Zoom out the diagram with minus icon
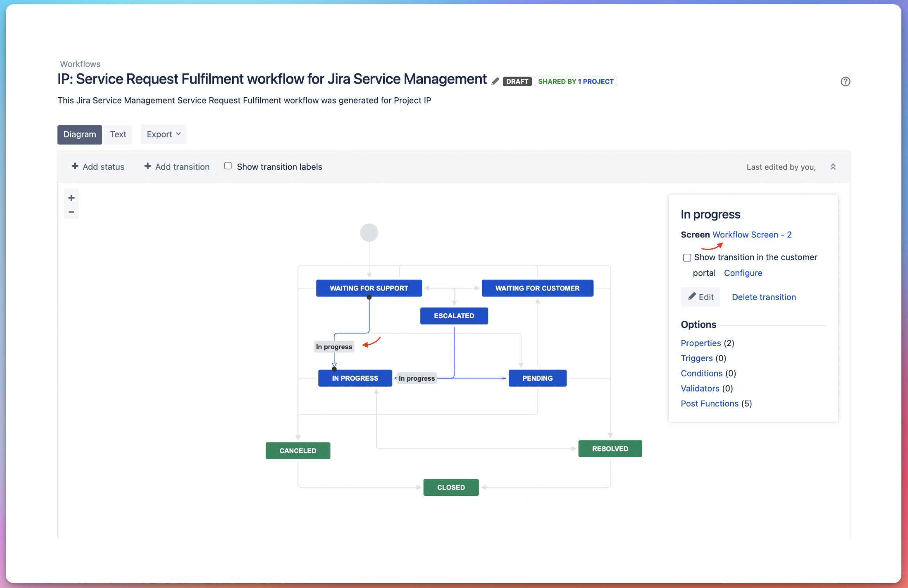This screenshot has height=588, width=908. (71, 212)
